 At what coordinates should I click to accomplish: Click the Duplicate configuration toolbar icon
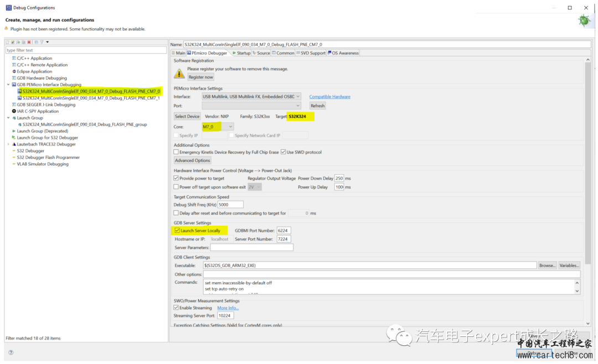point(23,42)
